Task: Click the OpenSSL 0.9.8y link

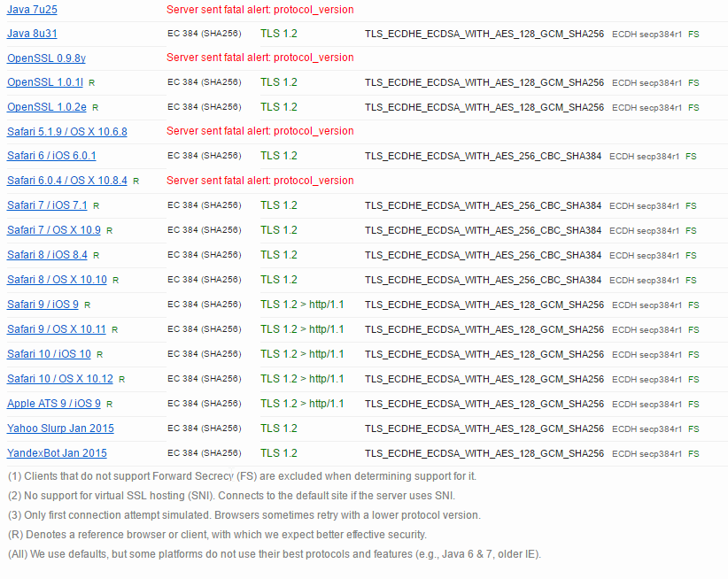Action: point(46,58)
